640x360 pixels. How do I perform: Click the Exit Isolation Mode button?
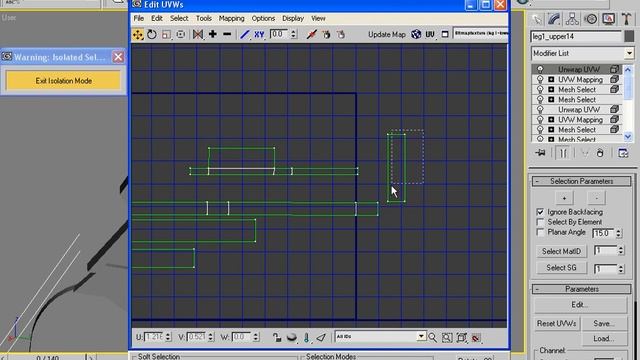[x=63, y=81]
